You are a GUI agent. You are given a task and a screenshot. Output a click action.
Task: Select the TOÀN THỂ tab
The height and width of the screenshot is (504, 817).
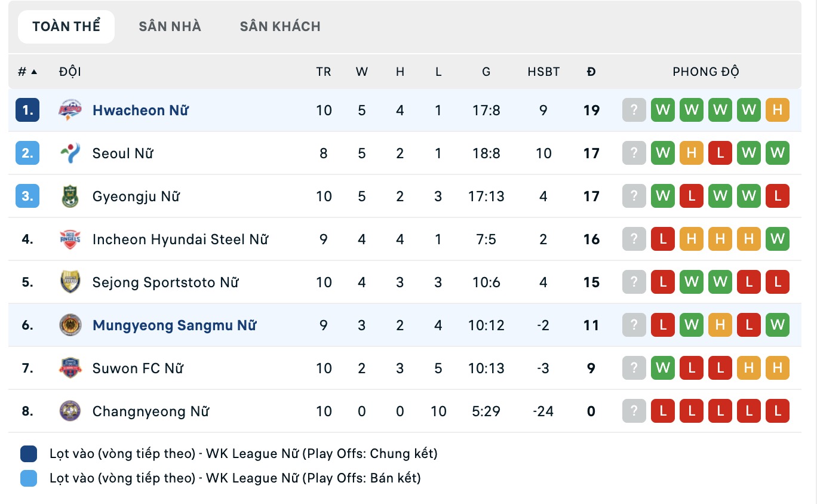tap(66, 26)
